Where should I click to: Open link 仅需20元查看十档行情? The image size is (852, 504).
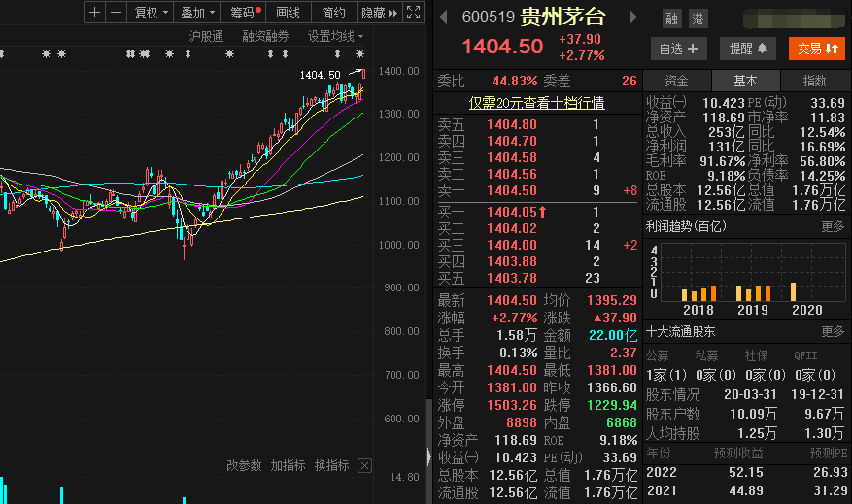[537, 103]
